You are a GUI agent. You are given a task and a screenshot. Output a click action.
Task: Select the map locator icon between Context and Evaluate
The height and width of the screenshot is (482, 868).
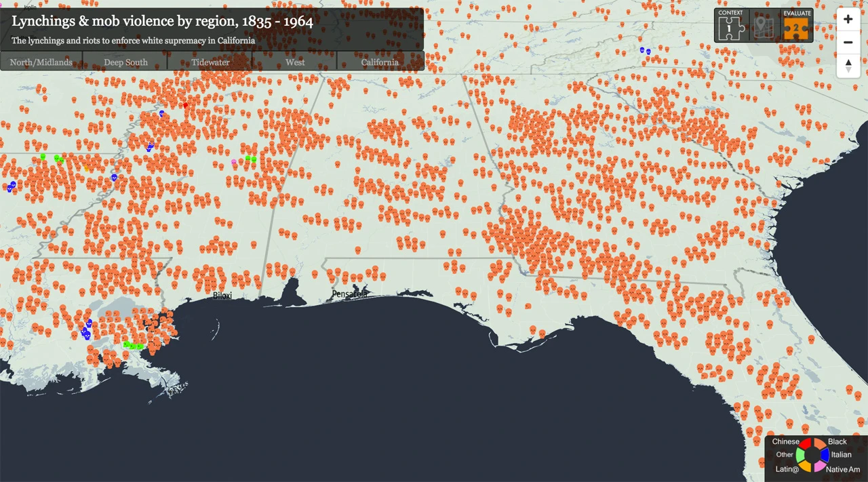coord(764,27)
